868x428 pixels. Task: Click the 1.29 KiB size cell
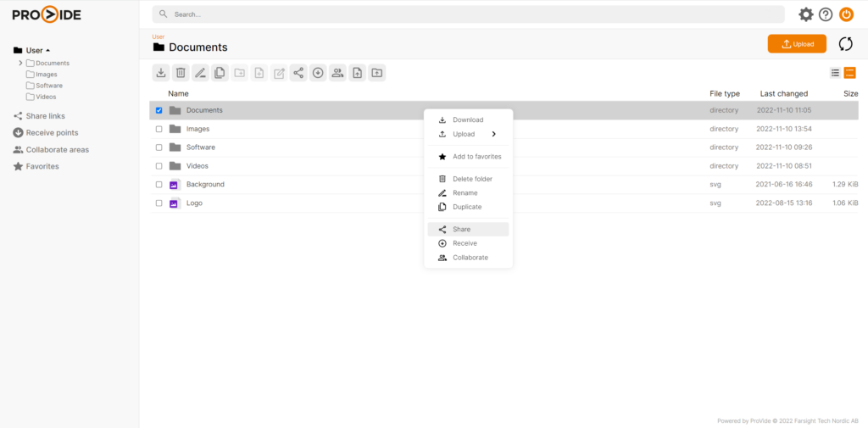point(845,185)
